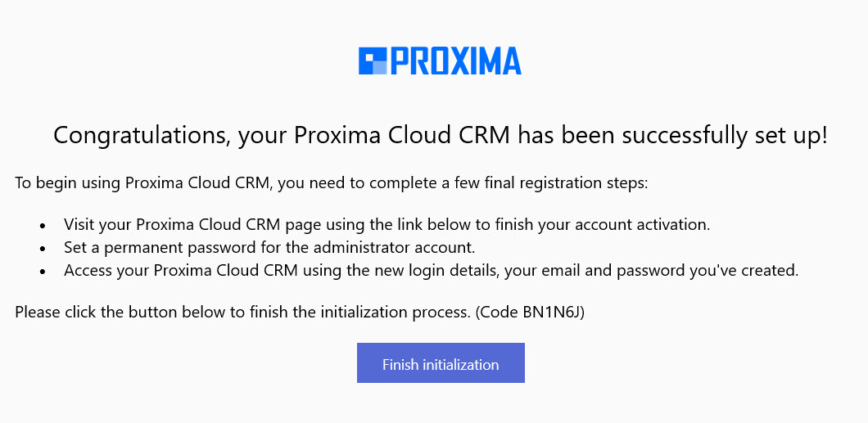This screenshot has width=868, height=423.
Task: Click the word Congratulations in the heading
Action: (141, 136)
